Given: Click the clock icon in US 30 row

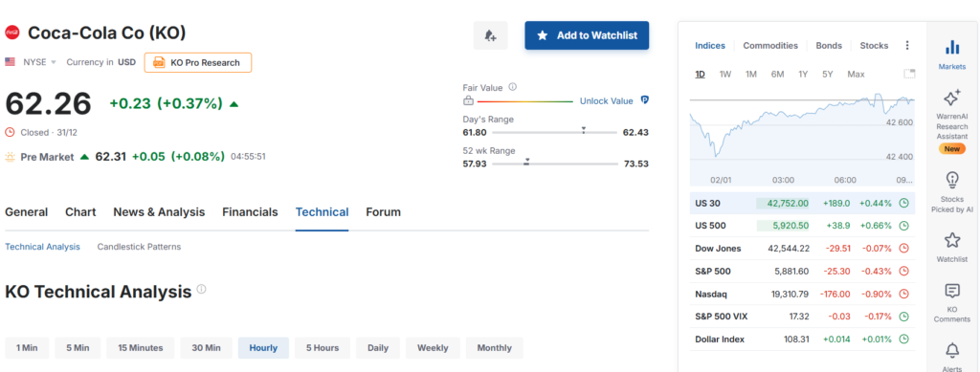Looking at the screenshot, I should coord(903,203).
